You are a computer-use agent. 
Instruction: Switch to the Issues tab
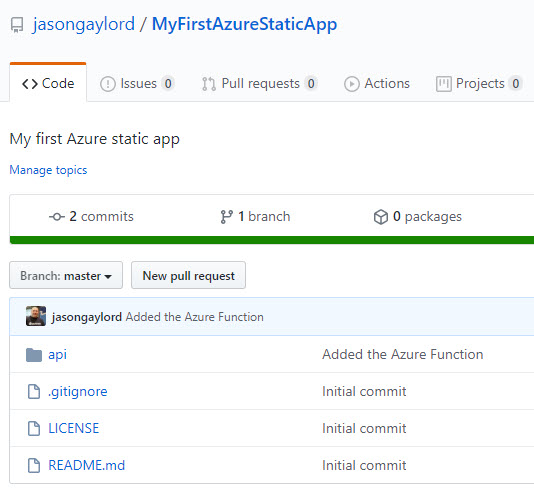click(x=137, y=84)
